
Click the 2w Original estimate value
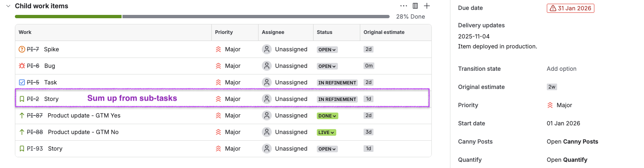[x=552, y=87]
